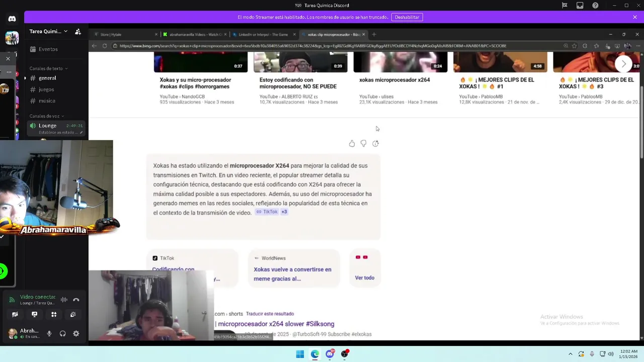Reload the Bing page
Image resolution: width=644 pixels, height=362 pixels.
coord(105,46)
